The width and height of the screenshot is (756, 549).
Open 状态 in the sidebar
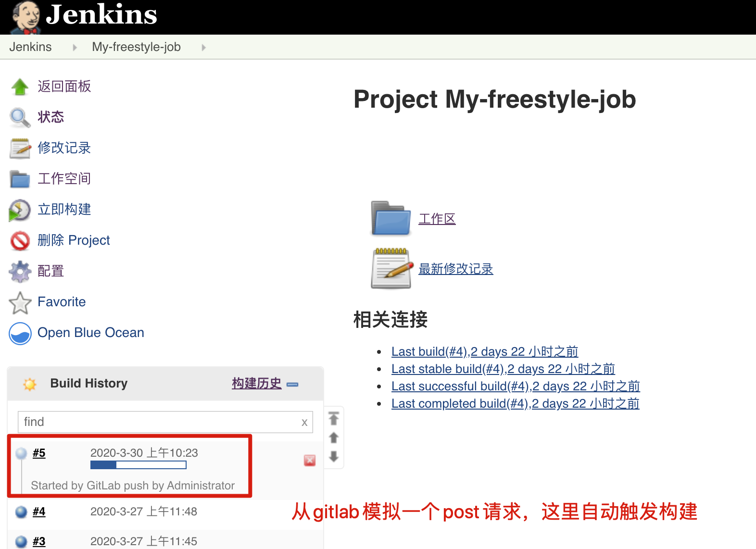click(51, 117)
